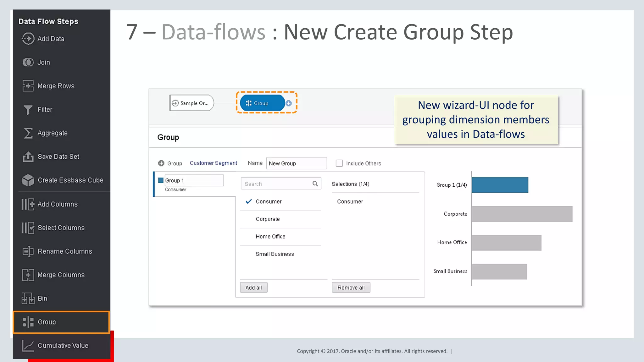Select the Save Data Set label
Image resolution: width=644 pixels, height=362 pixels.
(x=58, y=157)
